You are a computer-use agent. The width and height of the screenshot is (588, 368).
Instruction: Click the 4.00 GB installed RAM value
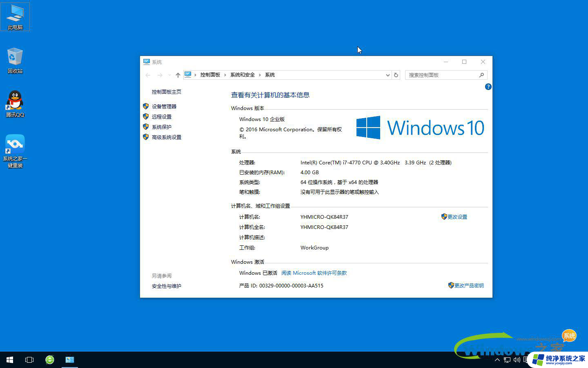coord(310,172)
